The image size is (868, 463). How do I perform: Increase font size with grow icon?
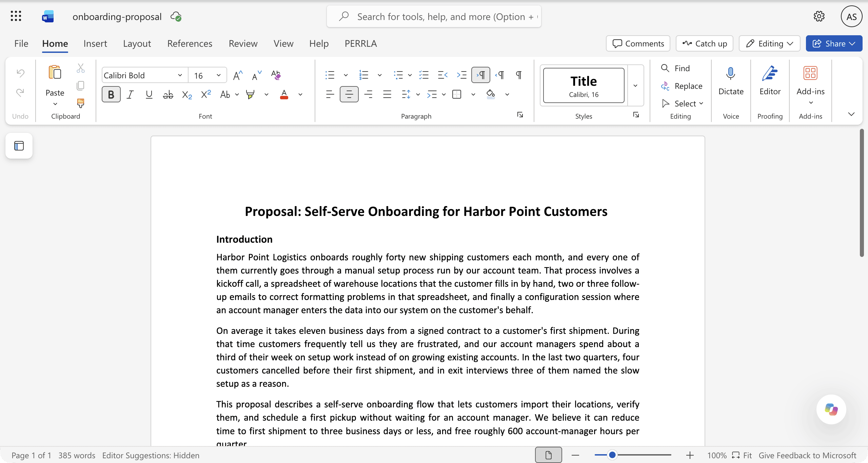[x=238, y=75]
